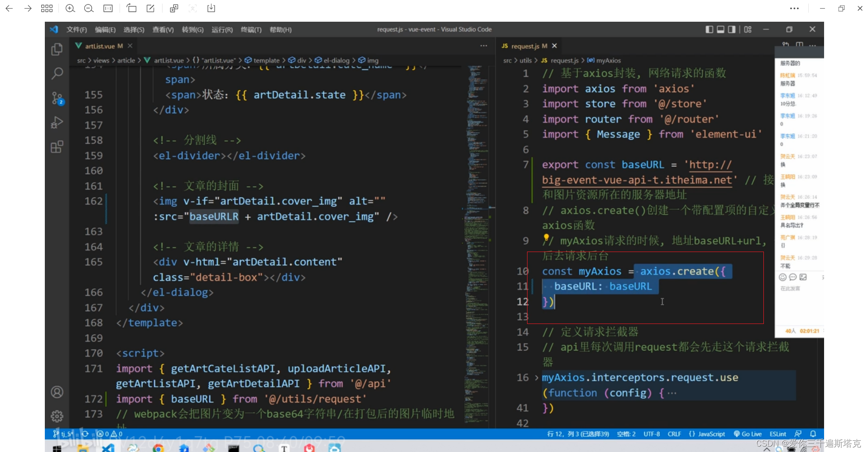Click ESLint status bar item
The height and width of the screenshot is (452, 868).
coord(778,434)
